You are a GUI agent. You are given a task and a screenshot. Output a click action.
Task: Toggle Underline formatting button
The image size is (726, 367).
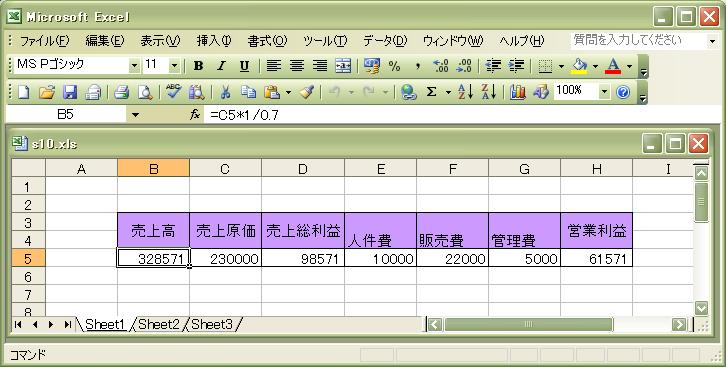point(244,66)
